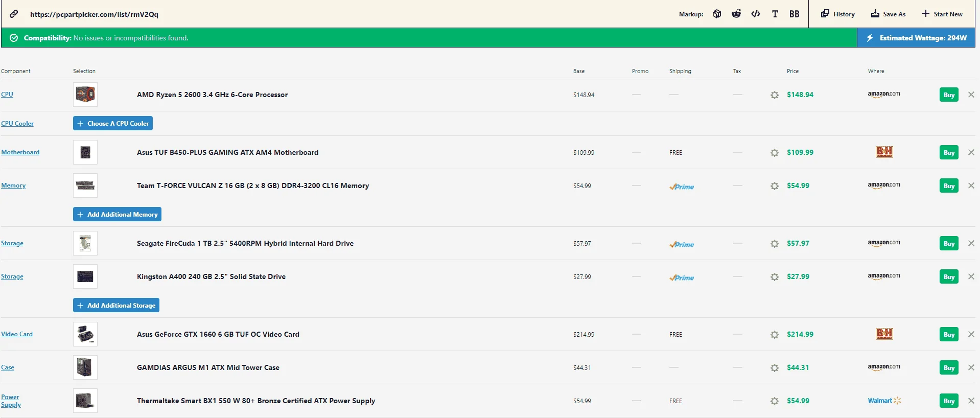View the GTX 1660 video card thumbnail
Viewport: 980px width, 418px height.
point(85,334)
